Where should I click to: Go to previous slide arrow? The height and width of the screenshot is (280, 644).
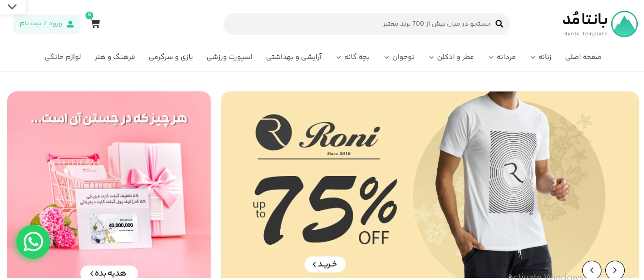592,270
